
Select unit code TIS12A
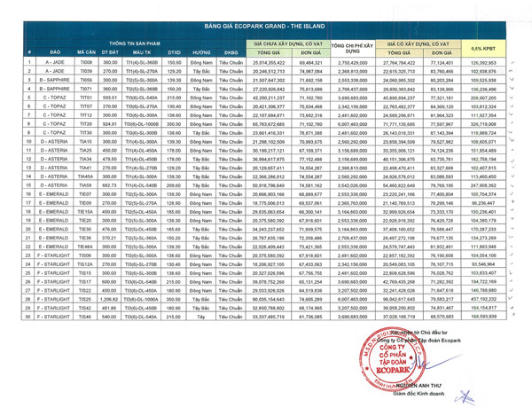coord(85,264)
